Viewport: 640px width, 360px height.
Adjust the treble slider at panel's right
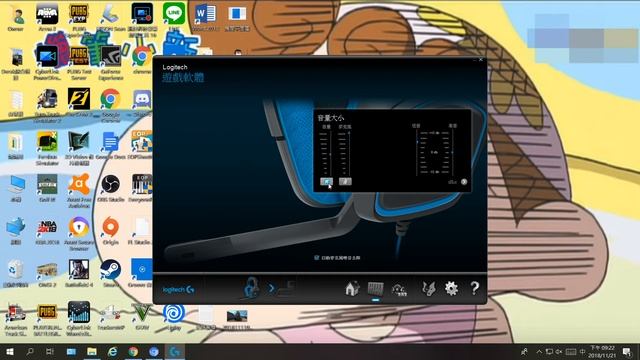pyautogui.click(x=452, y=153)
